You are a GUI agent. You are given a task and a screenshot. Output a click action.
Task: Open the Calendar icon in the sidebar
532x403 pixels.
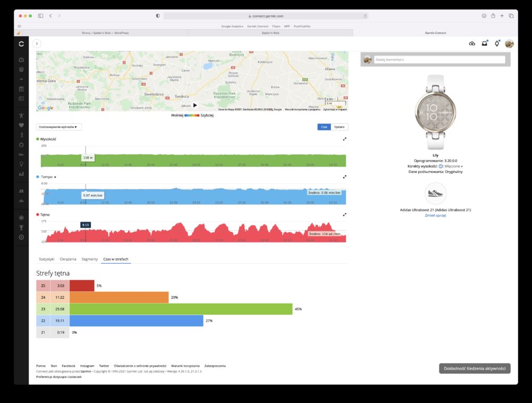[x=21, y=89]
